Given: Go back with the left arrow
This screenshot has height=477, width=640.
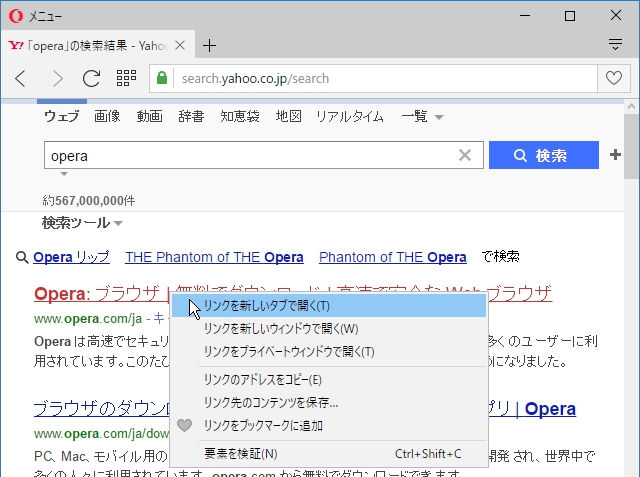Looking at the screenshot, I should [x=21, y=78].
